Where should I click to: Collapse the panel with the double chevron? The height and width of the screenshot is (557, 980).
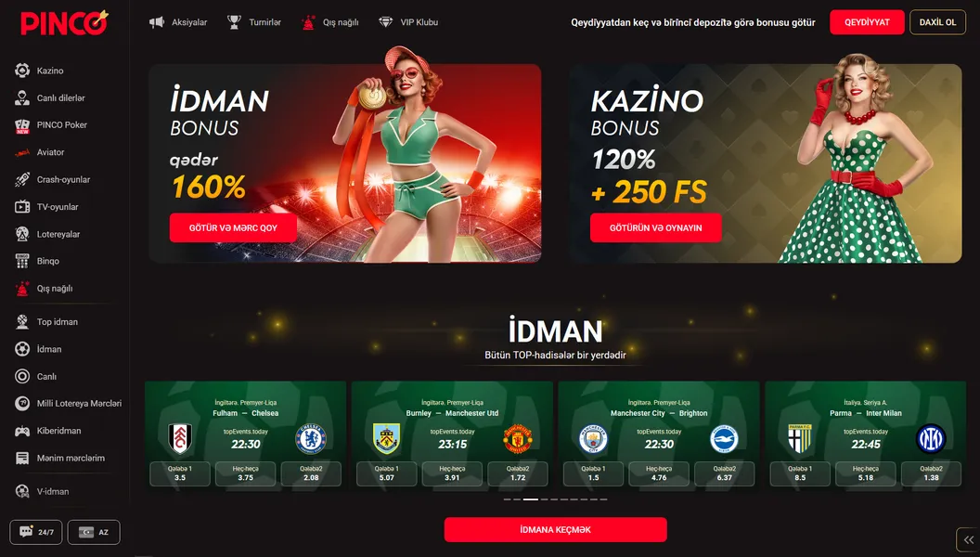pos(968,539)
